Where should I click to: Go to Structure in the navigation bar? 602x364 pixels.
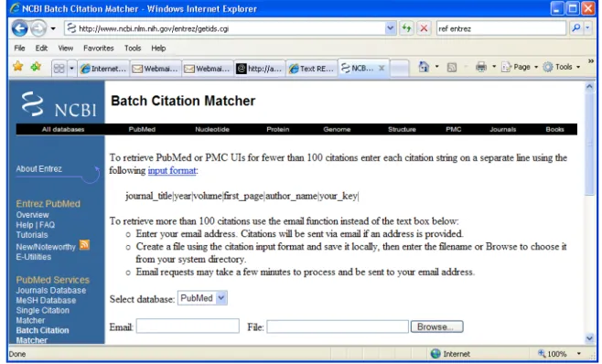click(402, 129)
